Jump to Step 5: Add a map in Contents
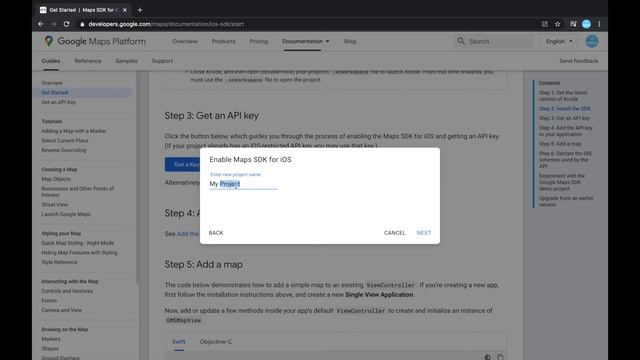 (560, 144)
